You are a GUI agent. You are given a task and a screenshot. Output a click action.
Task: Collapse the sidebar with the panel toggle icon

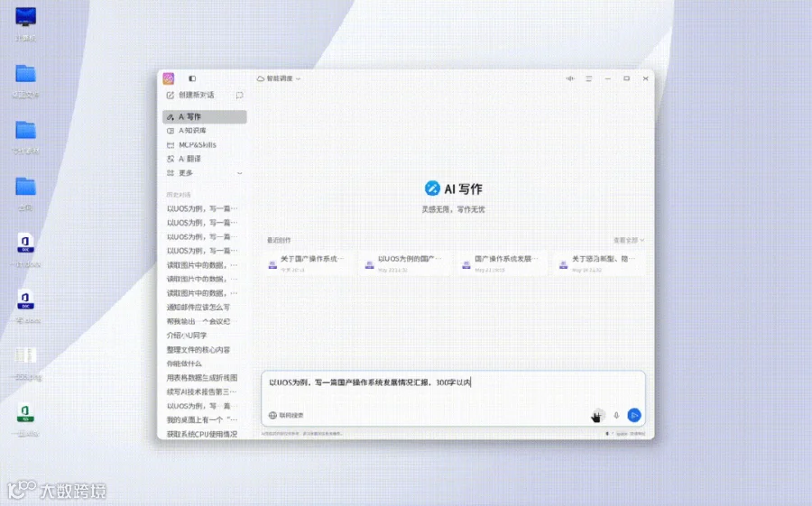(192, 78)
